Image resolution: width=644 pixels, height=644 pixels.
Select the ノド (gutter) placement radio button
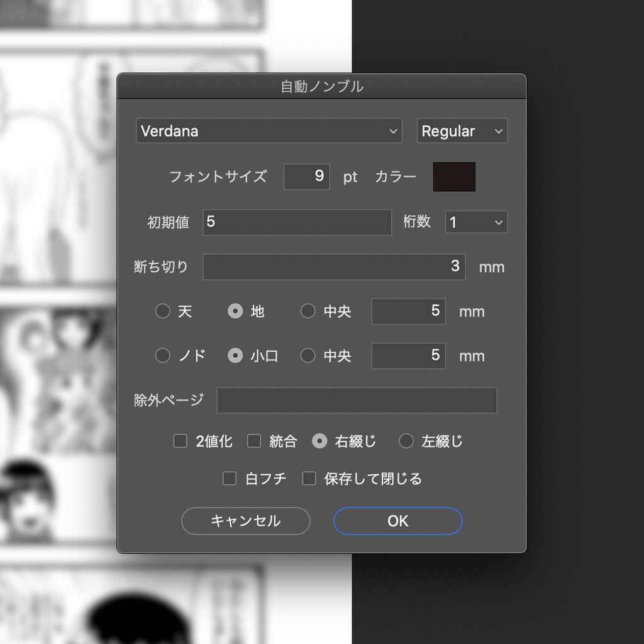coord(163,355)
